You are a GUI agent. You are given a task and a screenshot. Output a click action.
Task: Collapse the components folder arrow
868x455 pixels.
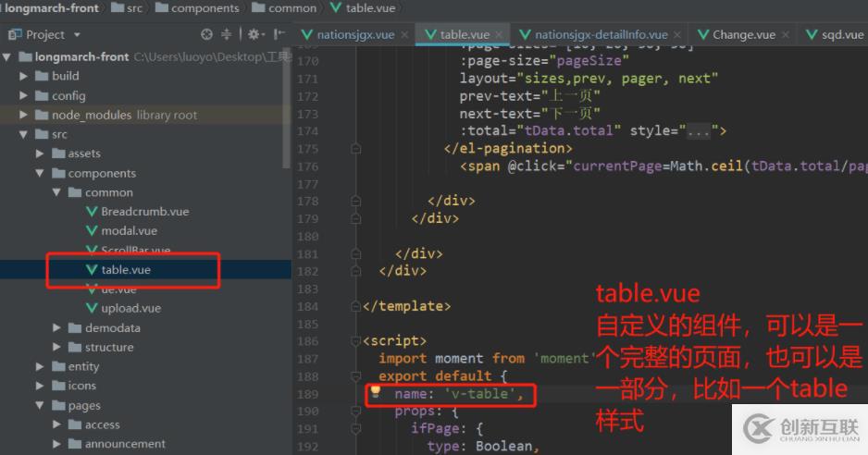point(40,173)
